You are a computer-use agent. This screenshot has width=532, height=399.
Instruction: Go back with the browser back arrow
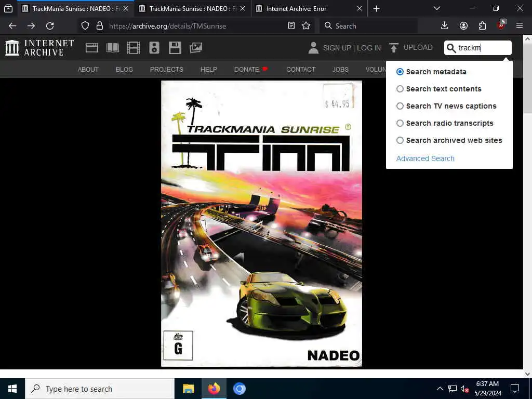click(x=12, y=26)
